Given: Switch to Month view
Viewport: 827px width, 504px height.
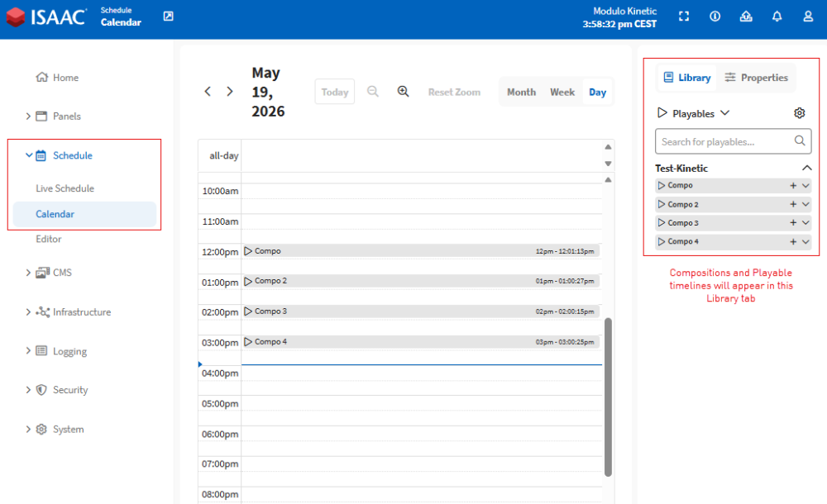Looking at the screenshot, I should (x=521, y=92).
